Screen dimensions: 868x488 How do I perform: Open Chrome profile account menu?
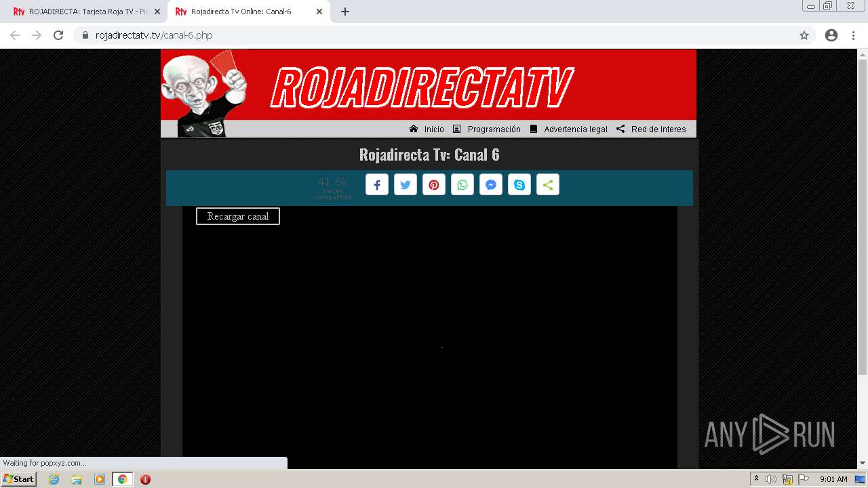click(x=831, y=35)
